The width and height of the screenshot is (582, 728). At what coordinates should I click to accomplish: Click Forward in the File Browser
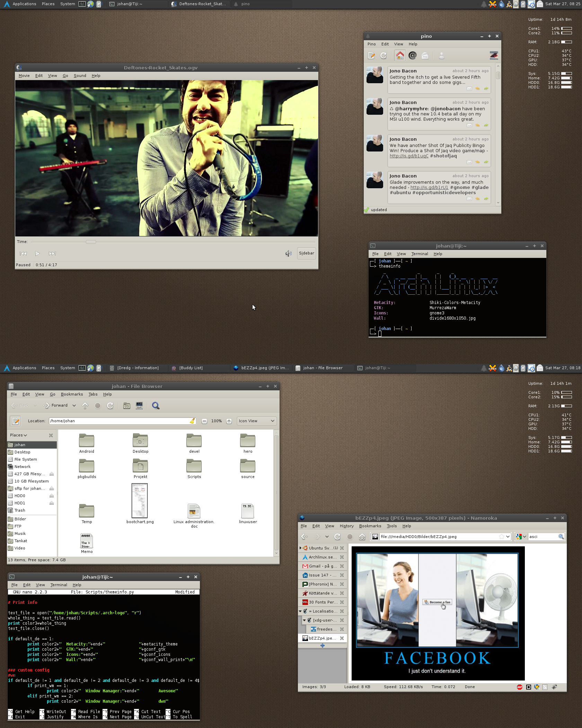55,405
